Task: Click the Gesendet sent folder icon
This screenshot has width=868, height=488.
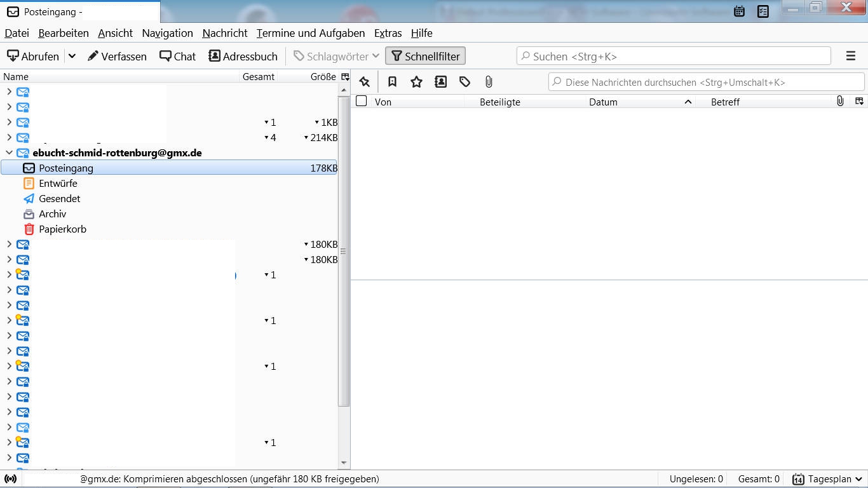Action: [29, 199]
